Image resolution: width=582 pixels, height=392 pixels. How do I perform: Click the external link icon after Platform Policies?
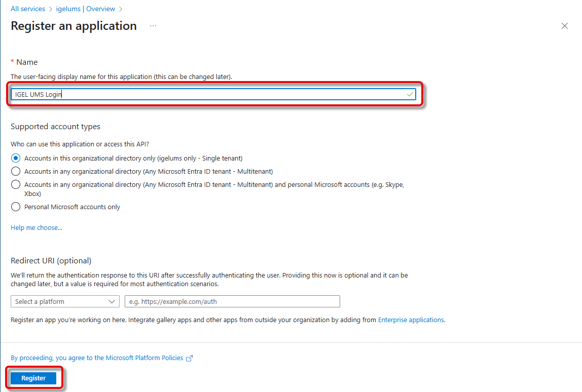(190, 358)
